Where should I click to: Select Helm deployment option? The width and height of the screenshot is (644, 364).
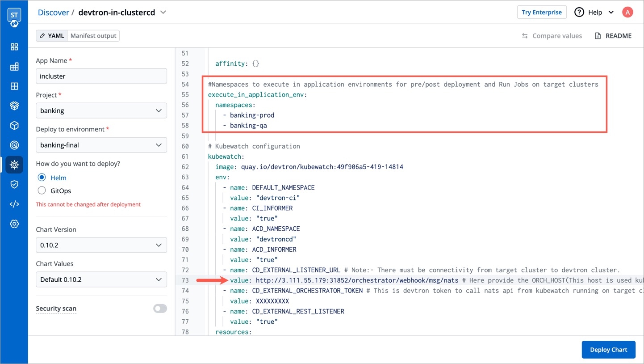(42, 178)
